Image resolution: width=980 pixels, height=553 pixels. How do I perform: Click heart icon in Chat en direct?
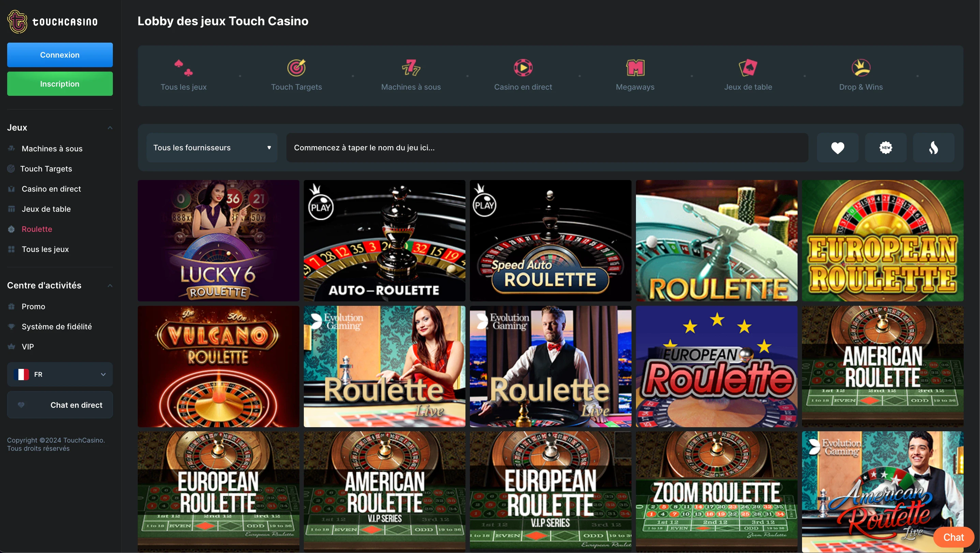(x=21, y=405)
